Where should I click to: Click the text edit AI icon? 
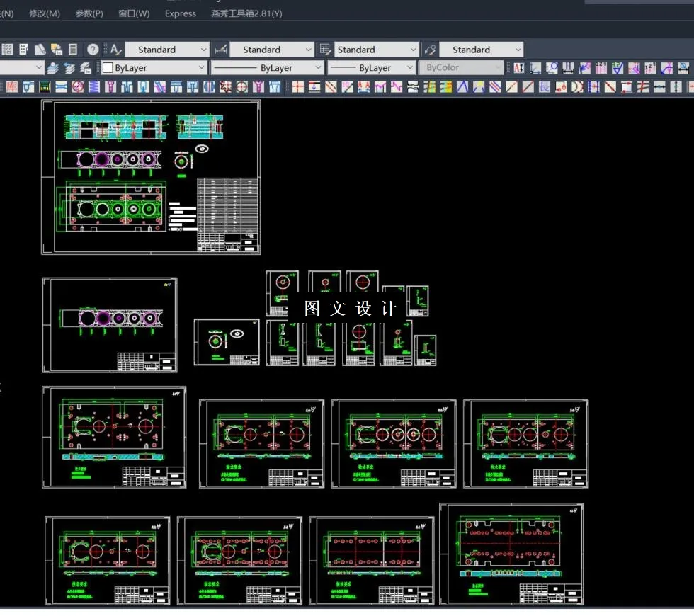click(x=518, y=68)
